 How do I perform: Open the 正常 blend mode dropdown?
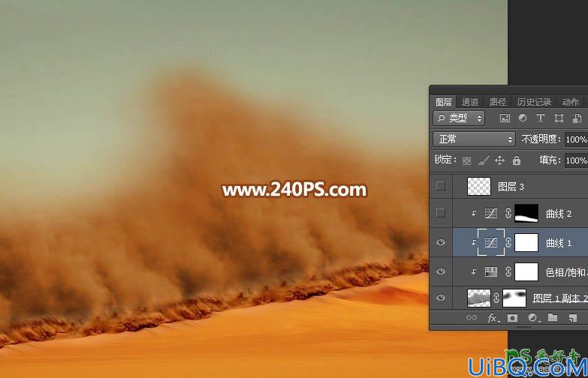tap(474, 139)
